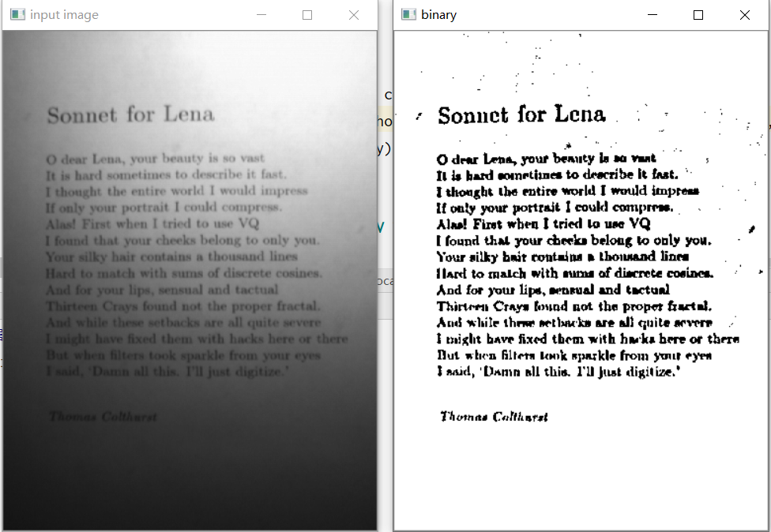Image resolution: width=771 pixels, height=532 pixels.
Task: Maximize the binary window
Action: [x=698, y=15]
